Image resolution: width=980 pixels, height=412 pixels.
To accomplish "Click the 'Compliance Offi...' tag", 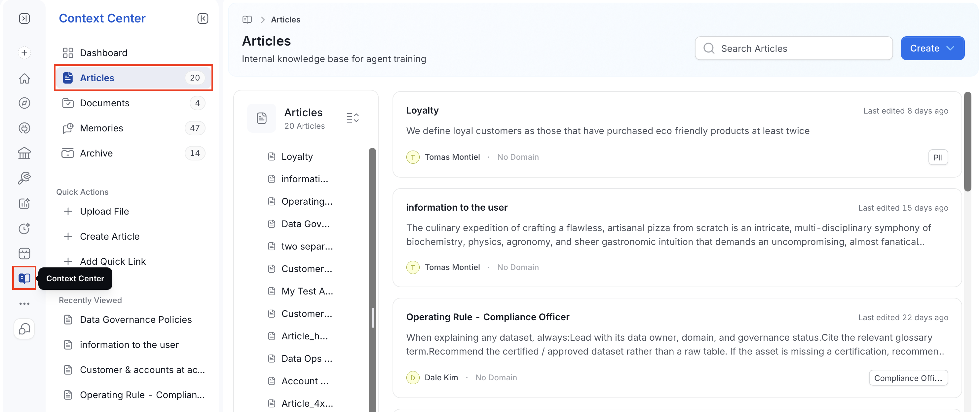I will (x=908, y=378).
